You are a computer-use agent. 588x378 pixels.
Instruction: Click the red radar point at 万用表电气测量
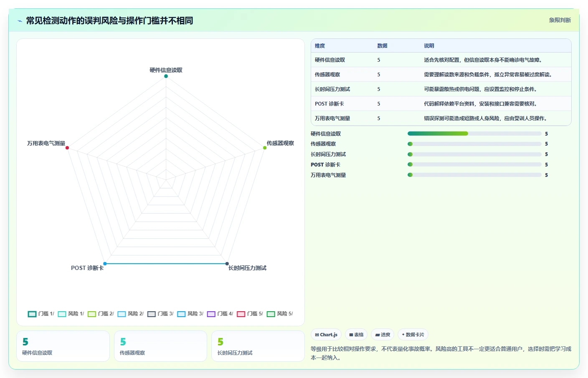click(x=67, y=148)
